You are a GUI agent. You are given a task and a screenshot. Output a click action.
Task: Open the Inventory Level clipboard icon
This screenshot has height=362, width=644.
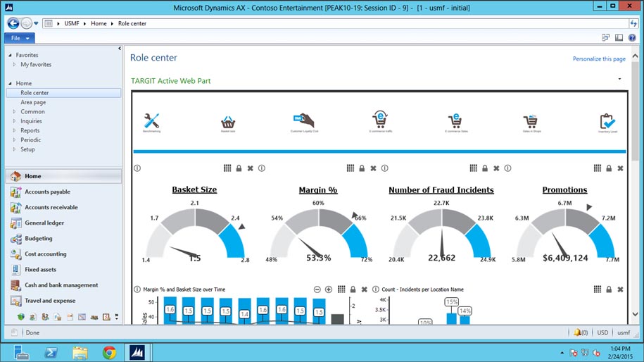tap(607, 121)
